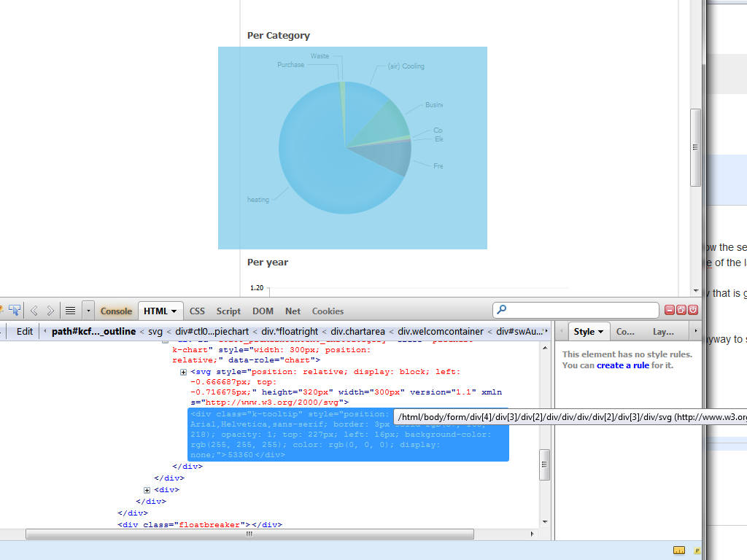Screen dimensions: 747x560
Task: Detach Firebug into a new window
Action: [x=681, y=310]
